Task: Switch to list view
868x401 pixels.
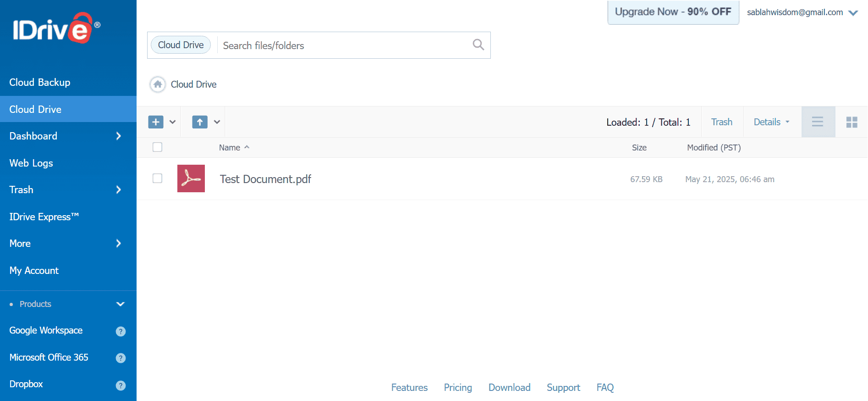Action: coord(818,122)
